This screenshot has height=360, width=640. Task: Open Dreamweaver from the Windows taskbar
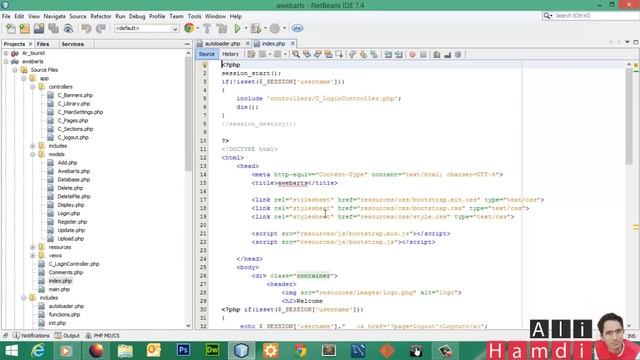pyautogui.click(x=212, y=351)
